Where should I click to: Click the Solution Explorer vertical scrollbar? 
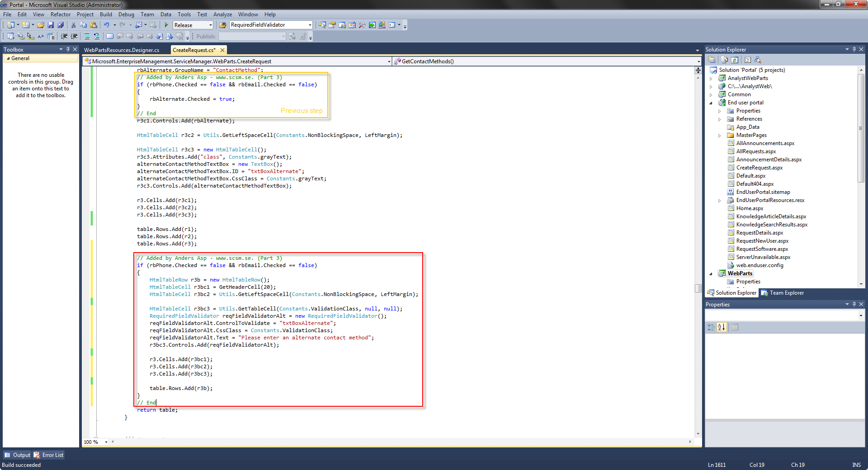click(x=861, y=128)
